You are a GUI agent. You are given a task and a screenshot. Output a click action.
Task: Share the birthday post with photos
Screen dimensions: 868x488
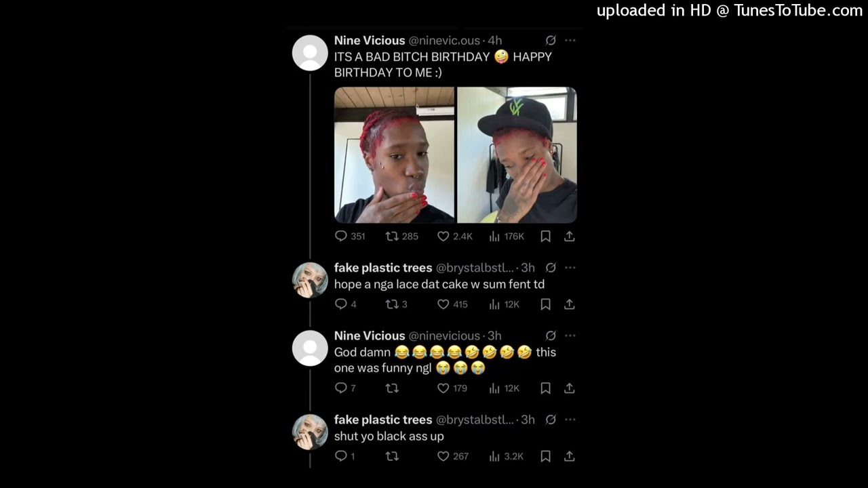coord(570,237)
